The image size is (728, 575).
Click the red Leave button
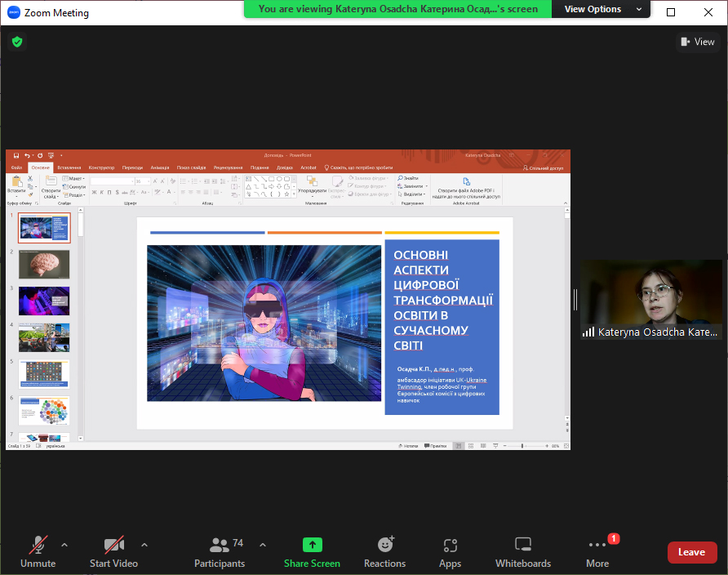point(692,552)
